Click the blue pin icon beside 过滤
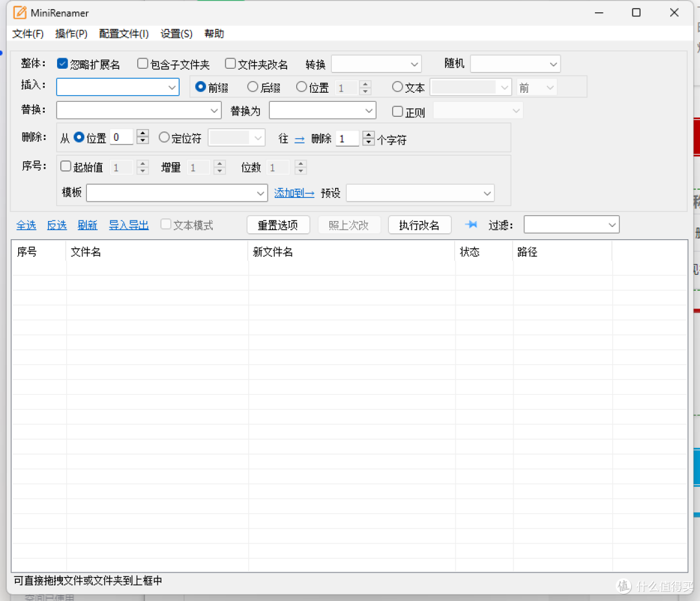Viewport: 700px width, 601px height. click(471, 224)
